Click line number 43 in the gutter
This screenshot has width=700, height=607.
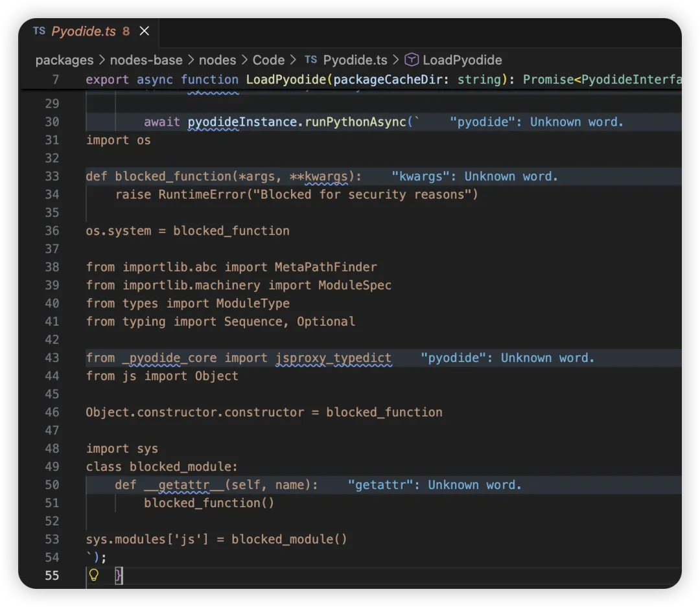[52, 358]
